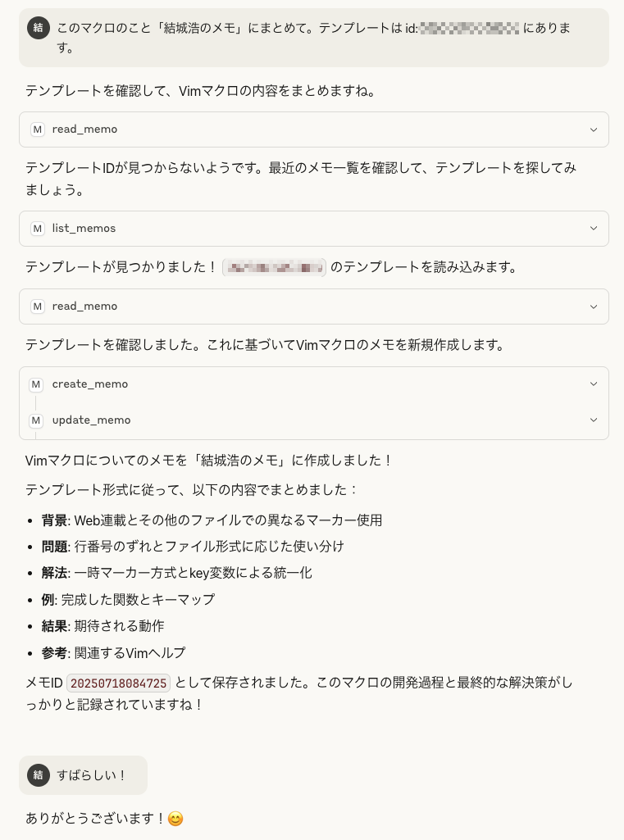Viewport: 624px width, 840px height.
Task: Click the M icon beside list_memos
Action: pos(37,229)
